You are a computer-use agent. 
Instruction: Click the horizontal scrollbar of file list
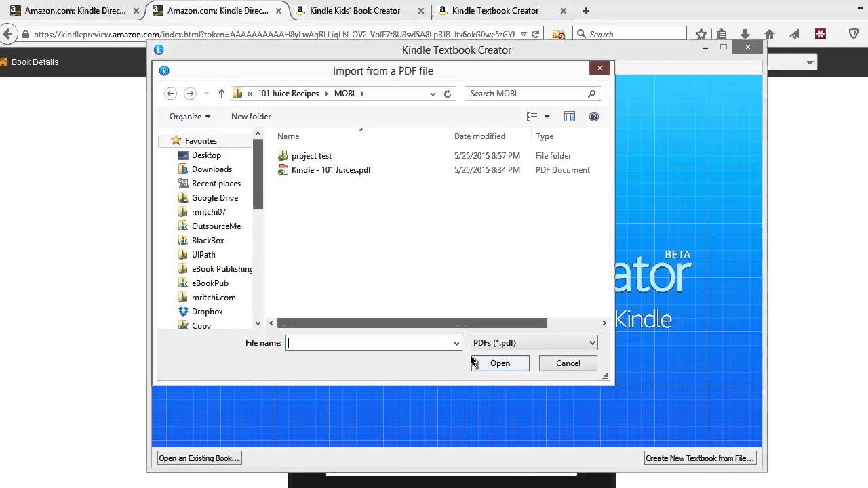pyautogui.click(x=412, y=323)
